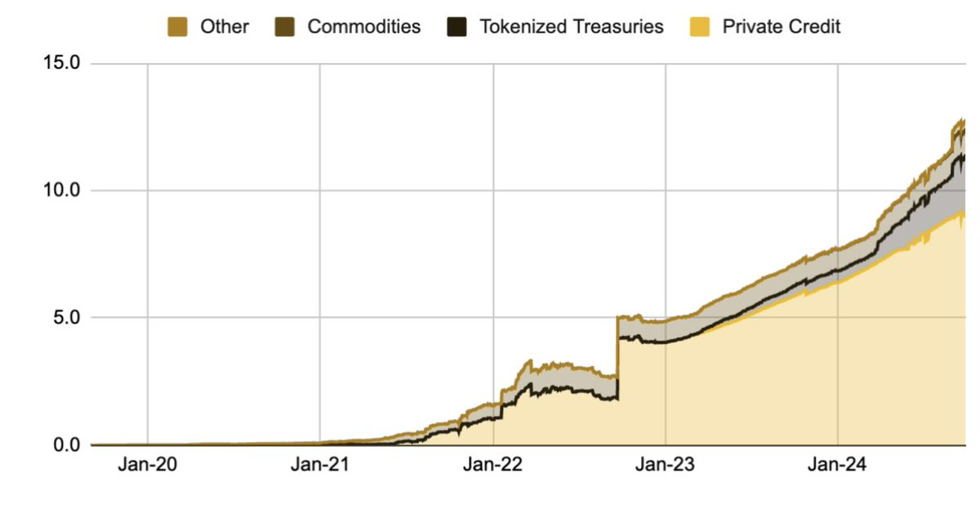
Task: Click the Jan-22 x-axis label
Action: [493, 466]
